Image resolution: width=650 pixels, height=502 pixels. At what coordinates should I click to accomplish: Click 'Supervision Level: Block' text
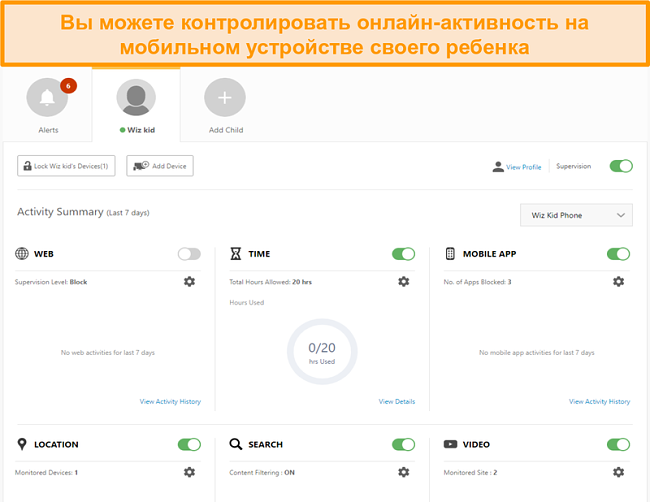pos(51,282)
